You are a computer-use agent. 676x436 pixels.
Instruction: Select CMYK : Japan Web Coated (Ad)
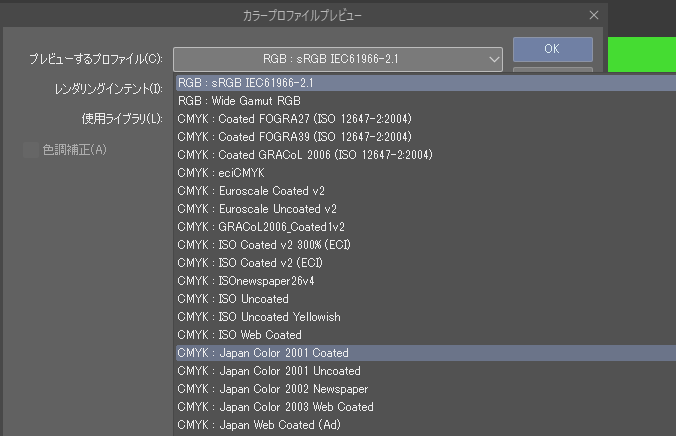(x=260, y=425)
